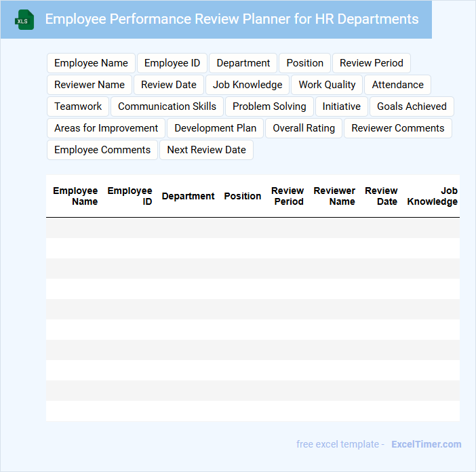Image resolution: width=476 pixels, height=472 pixels.
Task: Select the Position column header
Action: [243, 196]
